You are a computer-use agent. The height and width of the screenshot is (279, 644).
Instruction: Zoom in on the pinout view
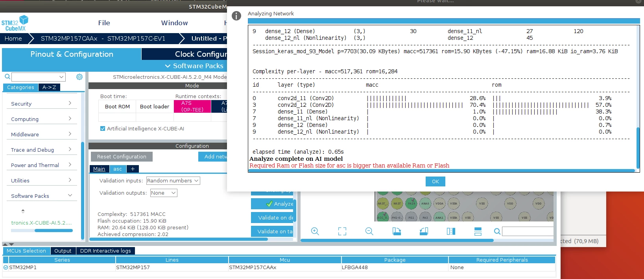tap(315, 231)
